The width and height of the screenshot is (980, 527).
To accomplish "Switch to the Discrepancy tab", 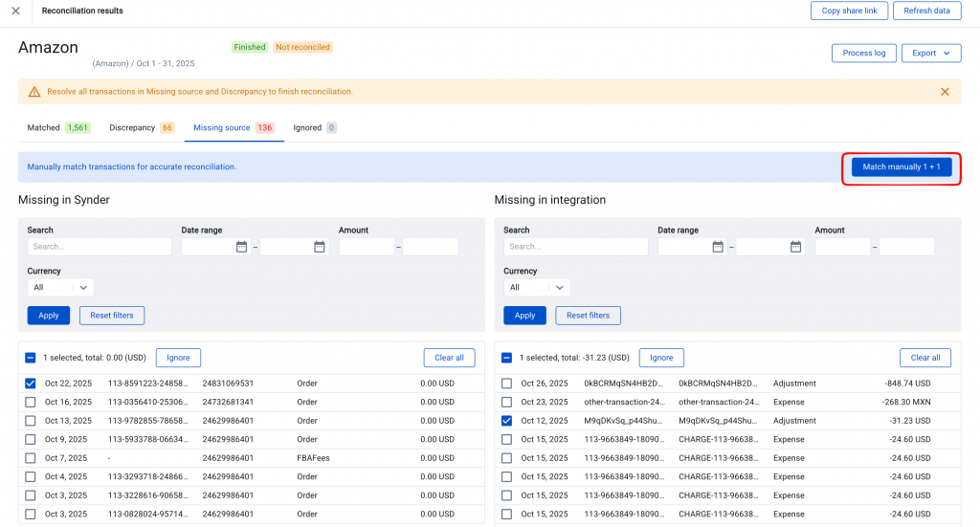I will tap(142, 127).
